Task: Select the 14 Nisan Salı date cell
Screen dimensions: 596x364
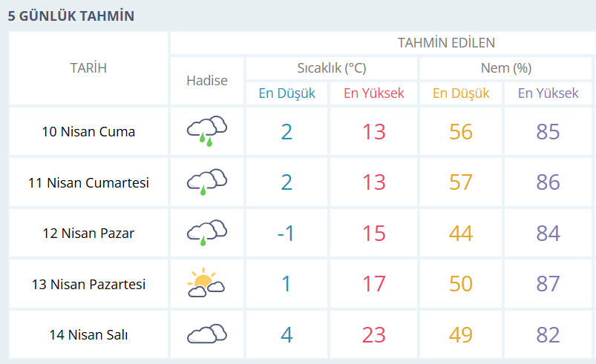Action: coord(88,335)
